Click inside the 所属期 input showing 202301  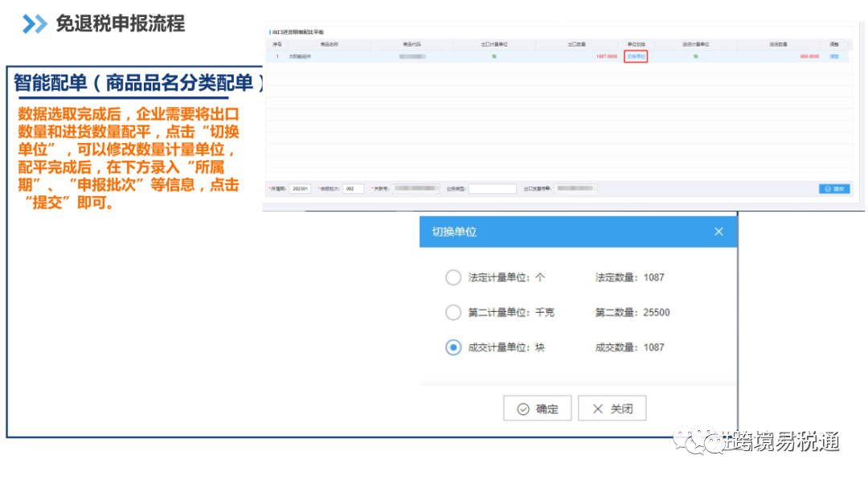point(300,188)
